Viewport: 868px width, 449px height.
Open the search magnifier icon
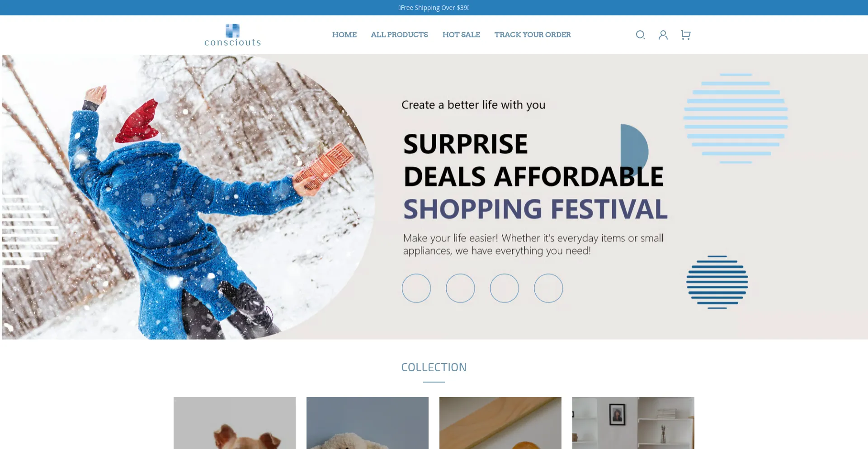[640, 35]
